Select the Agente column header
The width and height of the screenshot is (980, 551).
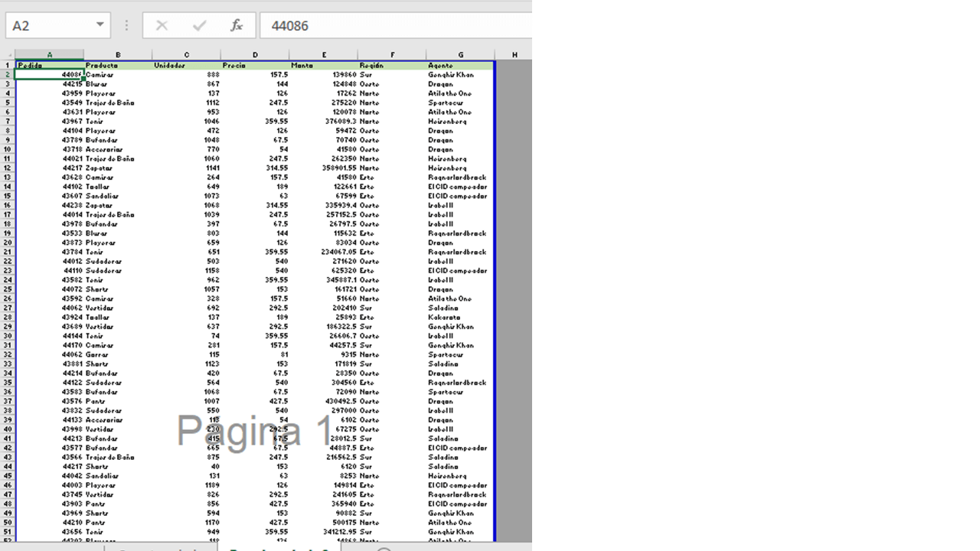point(460,54)
